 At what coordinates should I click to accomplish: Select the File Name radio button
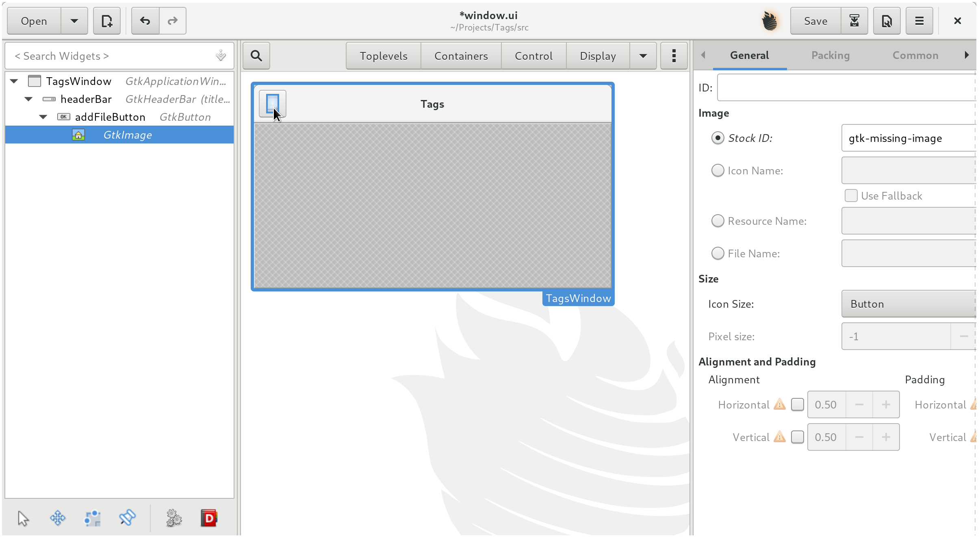tap(718, 254)
